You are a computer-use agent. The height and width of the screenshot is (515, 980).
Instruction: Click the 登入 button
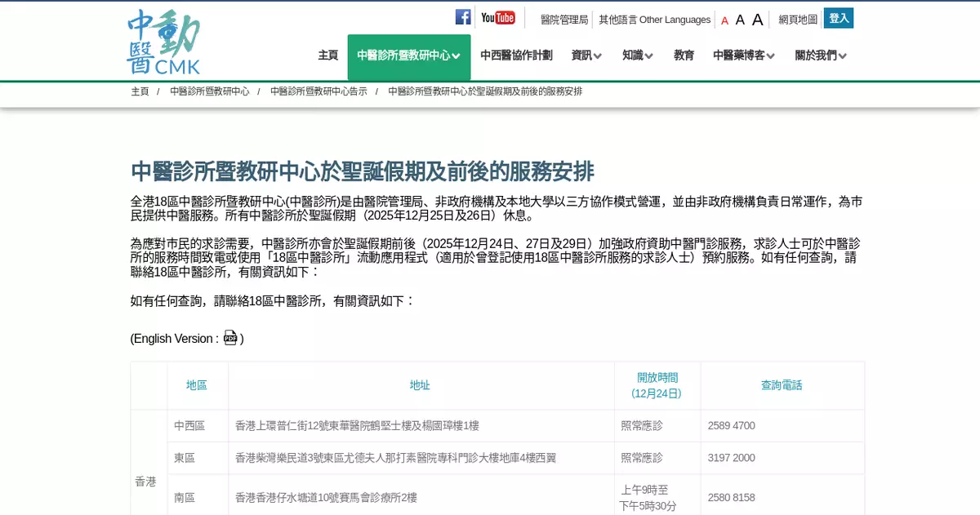click(838, 18)
